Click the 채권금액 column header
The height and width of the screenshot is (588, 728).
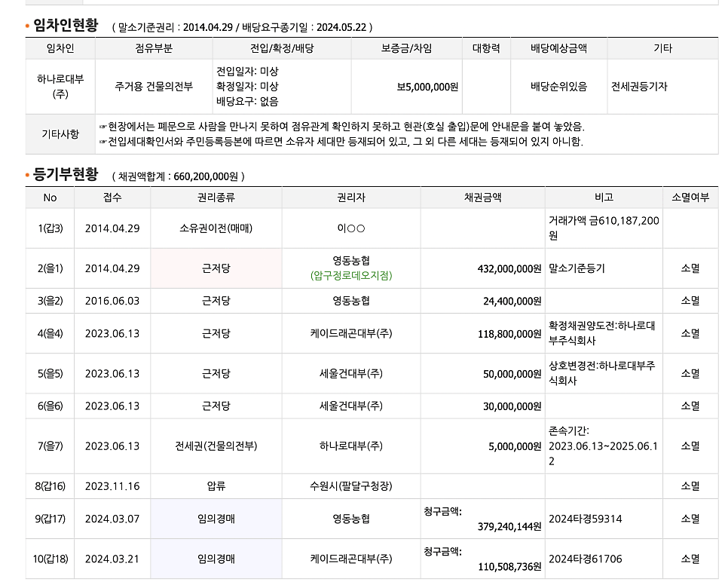[x=482, y=198]
